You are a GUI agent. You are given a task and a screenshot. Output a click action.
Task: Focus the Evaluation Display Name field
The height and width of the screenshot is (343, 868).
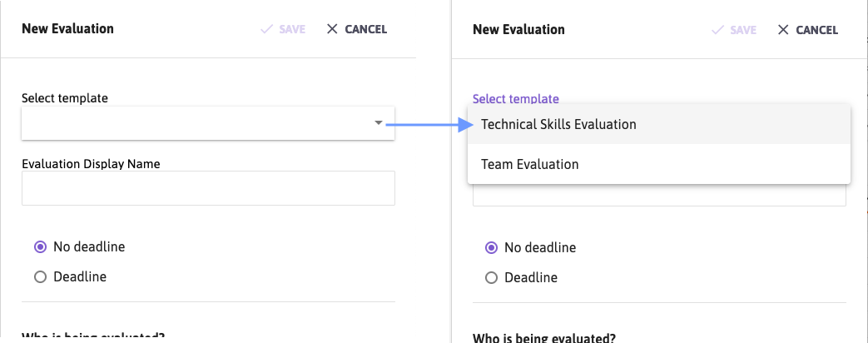tap(208, 188)
